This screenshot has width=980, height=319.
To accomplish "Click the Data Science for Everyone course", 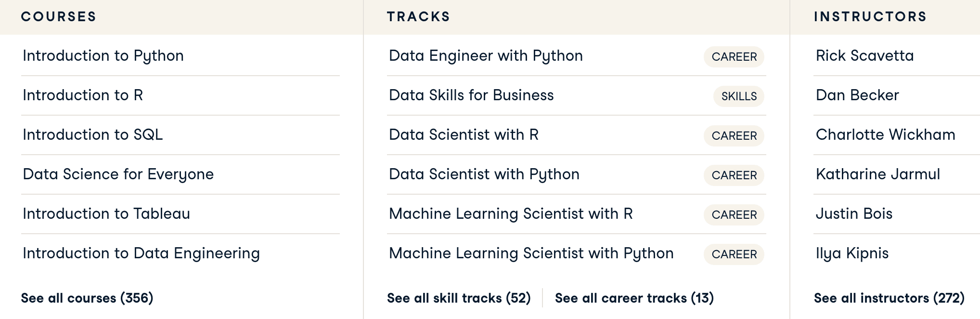I will click(117, 174).
